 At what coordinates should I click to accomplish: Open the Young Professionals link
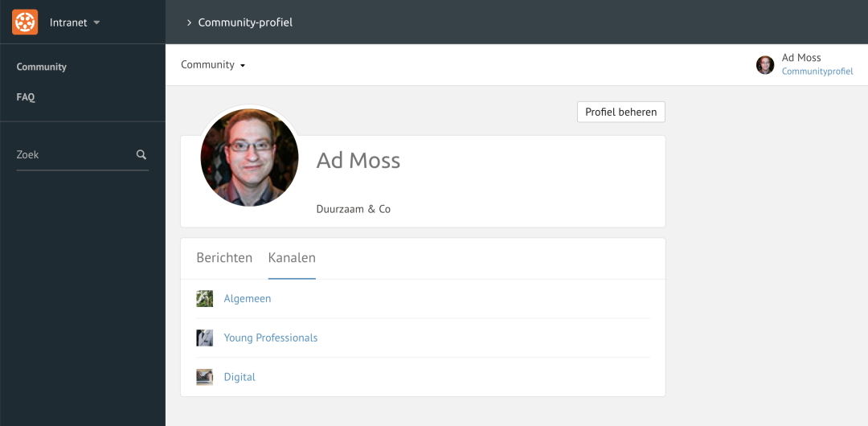coord(271,338)
